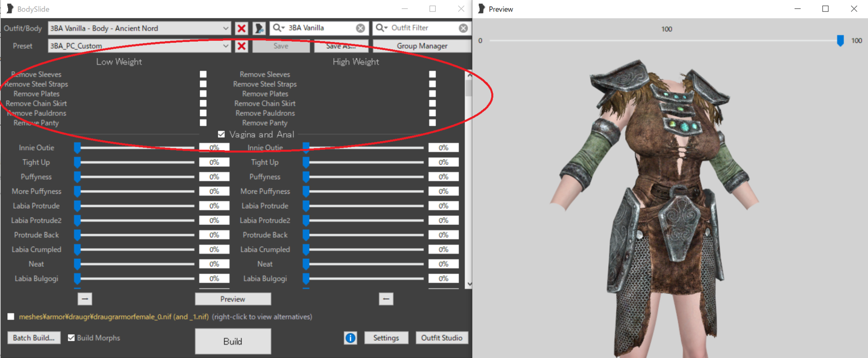Toggle the Build Morphs checkbox
This screenshot has height=358, width=868.
pos(71,338)
